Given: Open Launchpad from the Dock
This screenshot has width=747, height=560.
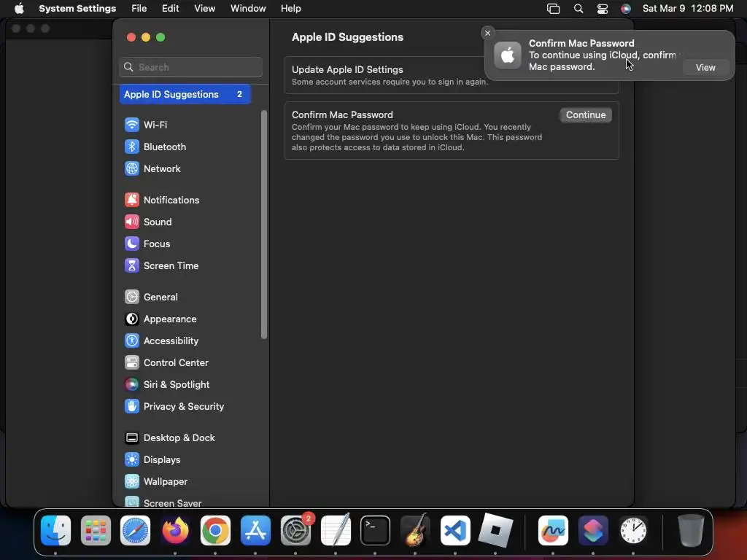Looking at the screenshot, I should pos(96,530).
